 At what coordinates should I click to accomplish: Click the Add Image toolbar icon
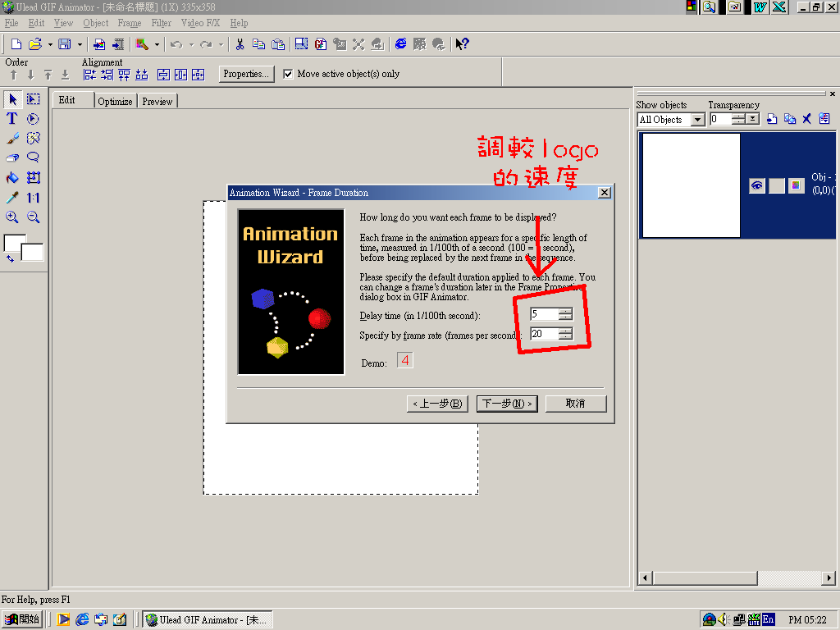pos(99,44)
